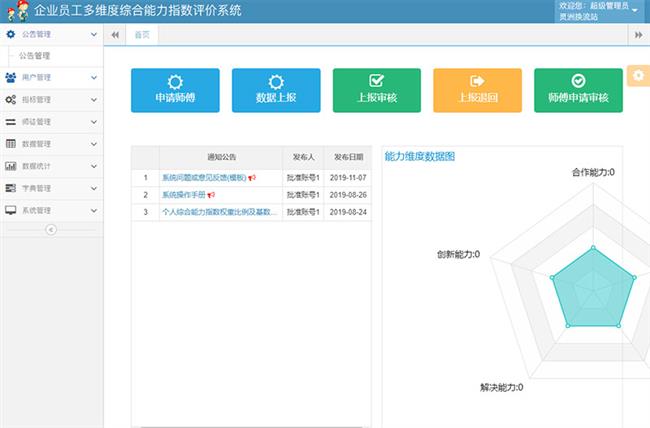Click the 指标管理 gears icon
Viewport: 650px width, 428px height.
[11, 99]
